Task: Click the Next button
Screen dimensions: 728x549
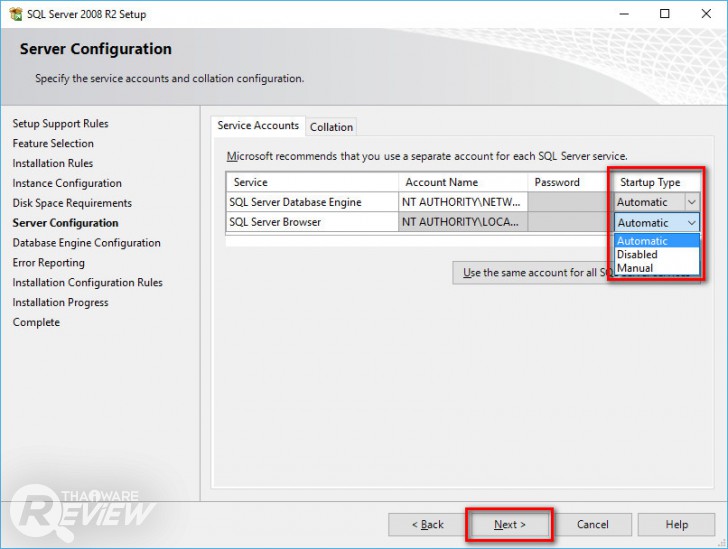Action: (x=509, y=524)
